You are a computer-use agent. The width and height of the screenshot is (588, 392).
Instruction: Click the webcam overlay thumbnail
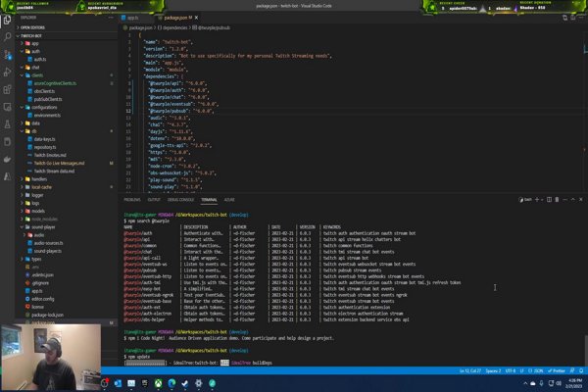pyautogui.click(x=51, y=357)
